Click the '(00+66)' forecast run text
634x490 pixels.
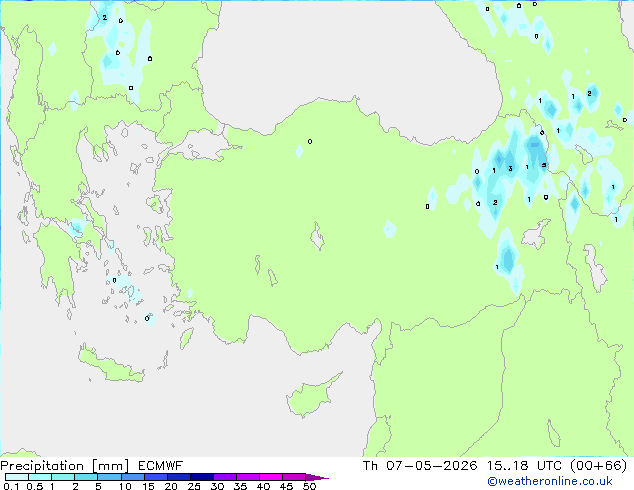[598, 466]
